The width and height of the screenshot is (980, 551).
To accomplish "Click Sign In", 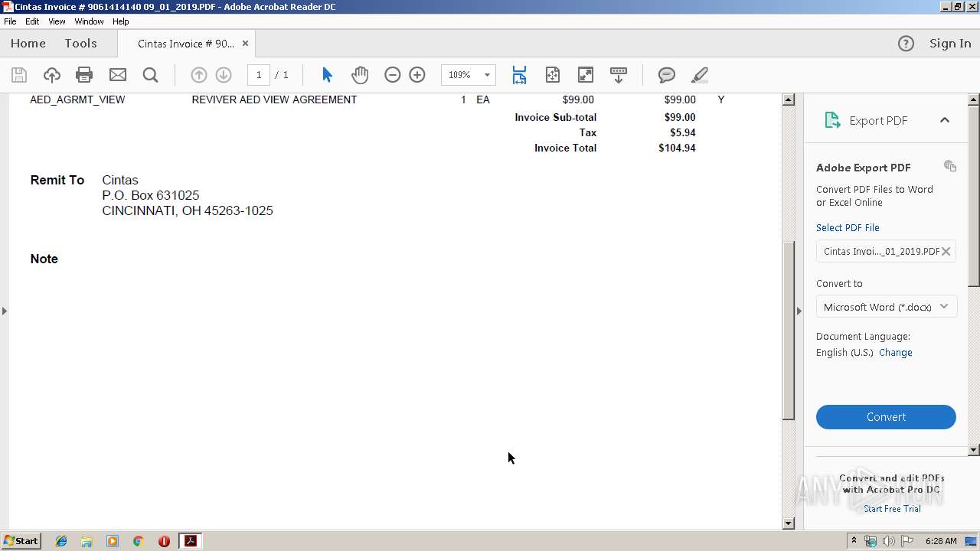I will click(x=950, y=44).
